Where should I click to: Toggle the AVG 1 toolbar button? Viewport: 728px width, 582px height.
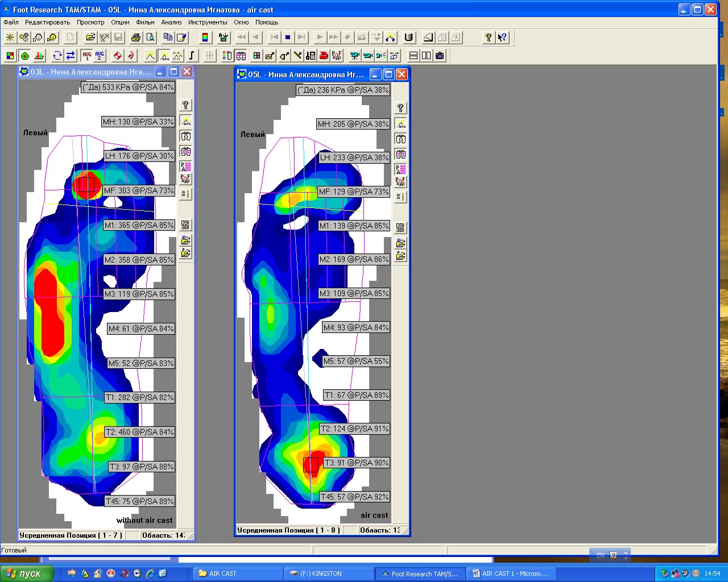pyautogui.click(x=86, y=56)
